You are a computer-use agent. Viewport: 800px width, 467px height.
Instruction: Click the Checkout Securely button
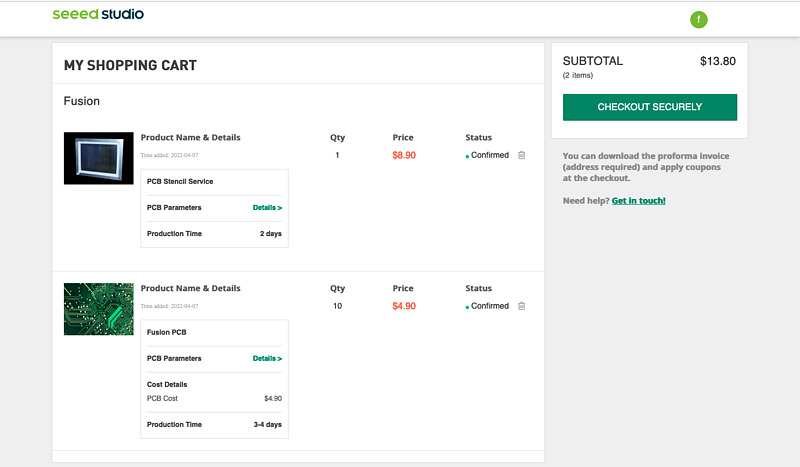pyautogui.click(x=649, y=107)
